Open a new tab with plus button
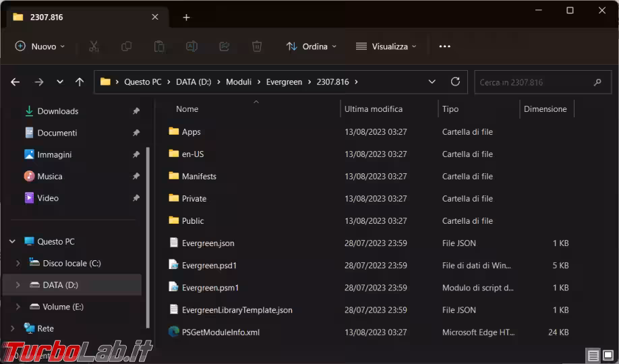 pyautogui.click(x=186, y=18)
